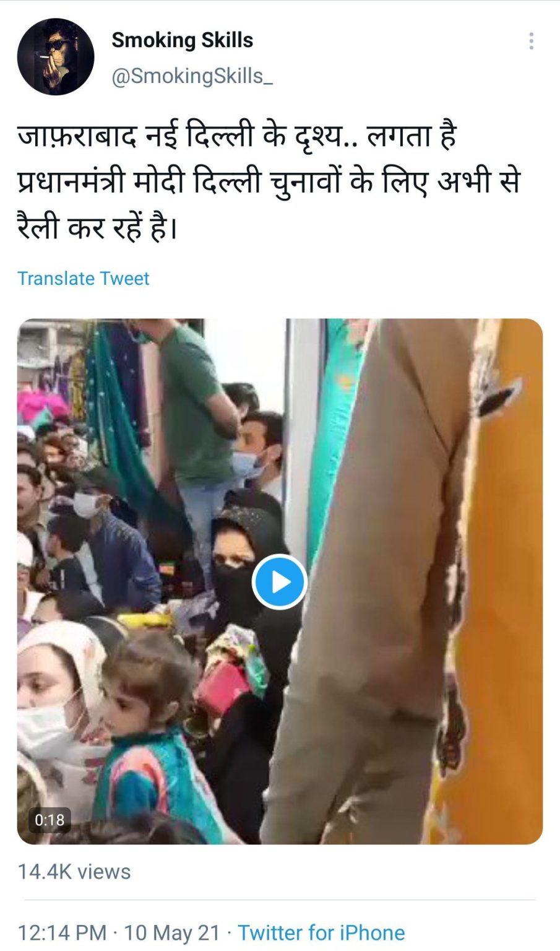Click the 0:18 video duration badge

[50, 820]
